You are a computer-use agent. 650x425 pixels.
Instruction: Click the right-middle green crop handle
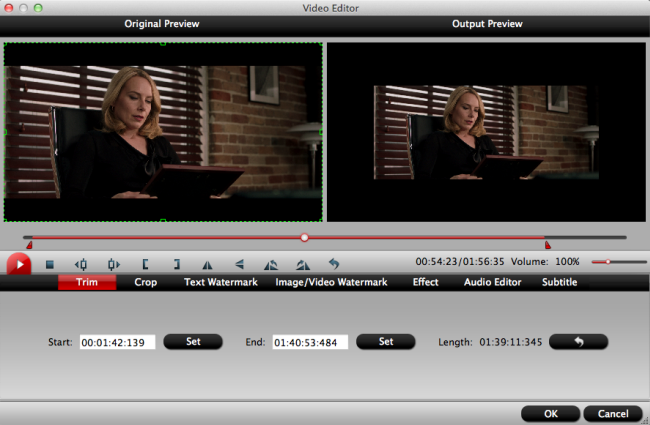[x=321, y=132]
